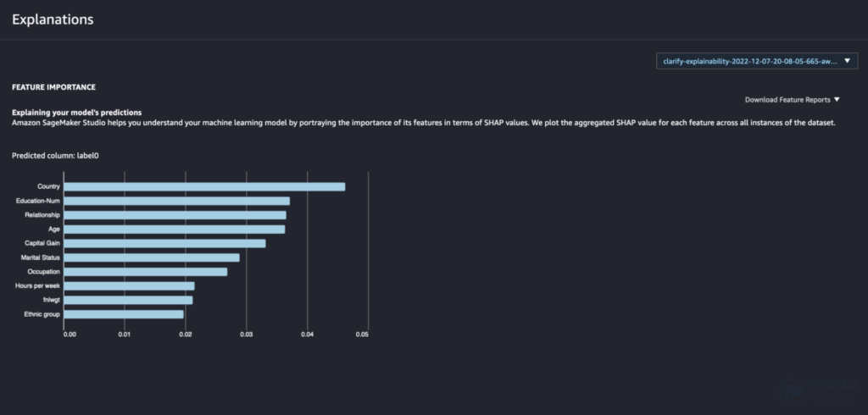Click the FEATURE IMPORTANCE section heading
This screenshot has width=868, height=415.
[53, 87]
